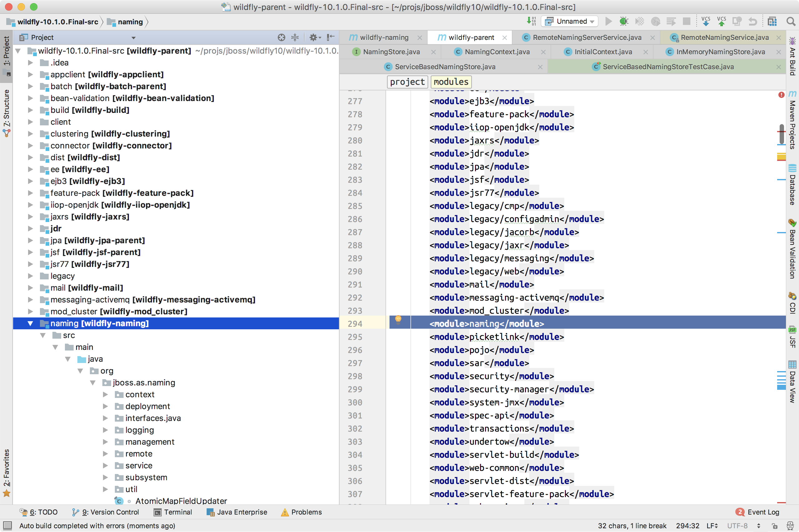Toggle tool window bars at bottom-left corner

[x=7, y=525]
